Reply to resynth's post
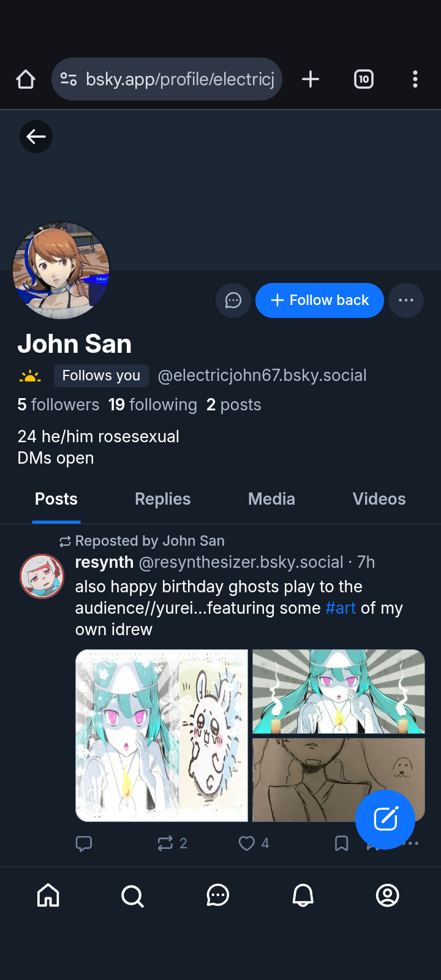441x980 pixels. pyautogui.click(x=84, y=843)
